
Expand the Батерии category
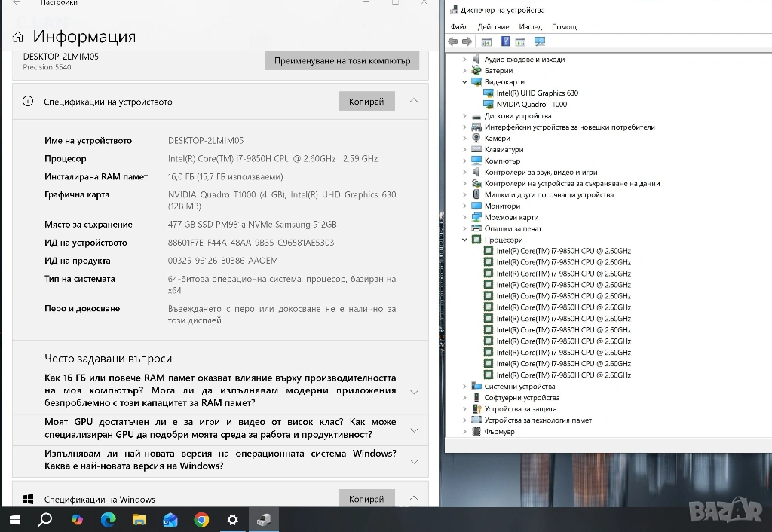[465, 71]
